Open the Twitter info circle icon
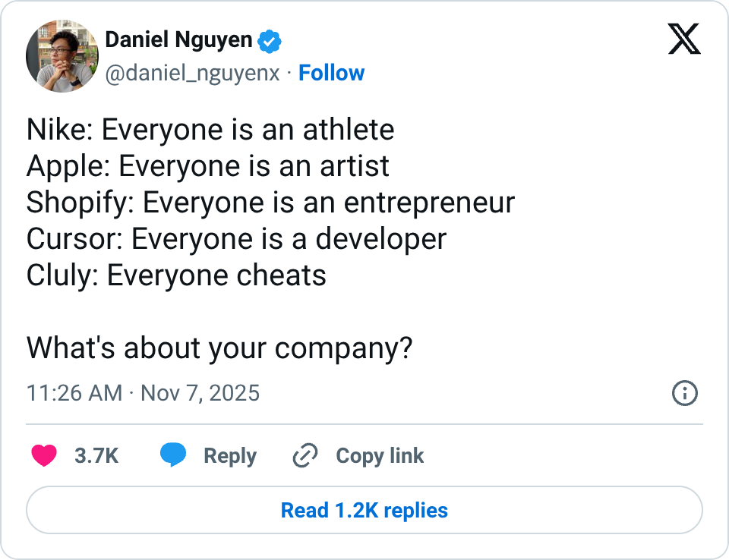The width and height of the screenshot is (729, 560). tap(685, 393)
